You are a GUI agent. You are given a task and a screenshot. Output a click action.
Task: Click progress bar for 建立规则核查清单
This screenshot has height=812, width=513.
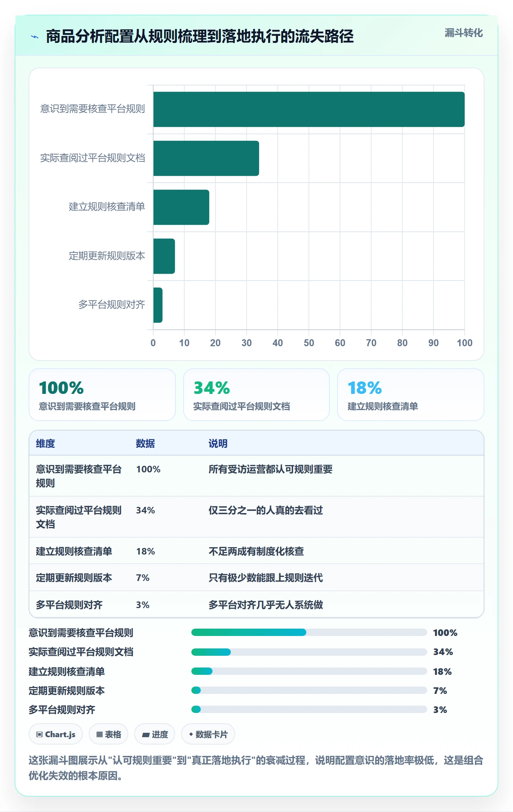(309, 671)
